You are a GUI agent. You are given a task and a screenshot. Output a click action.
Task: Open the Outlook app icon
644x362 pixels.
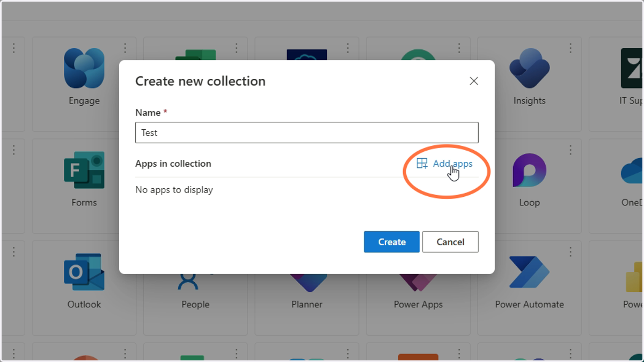(84, 272)
